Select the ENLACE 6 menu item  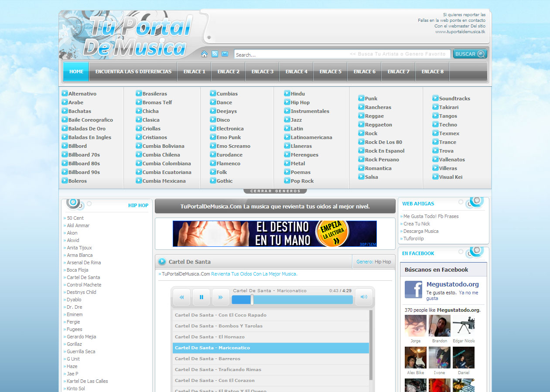coord(365,72)
